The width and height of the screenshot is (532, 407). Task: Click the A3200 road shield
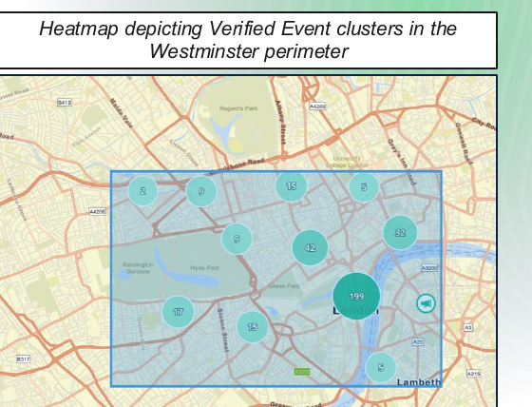click(429, 268)
